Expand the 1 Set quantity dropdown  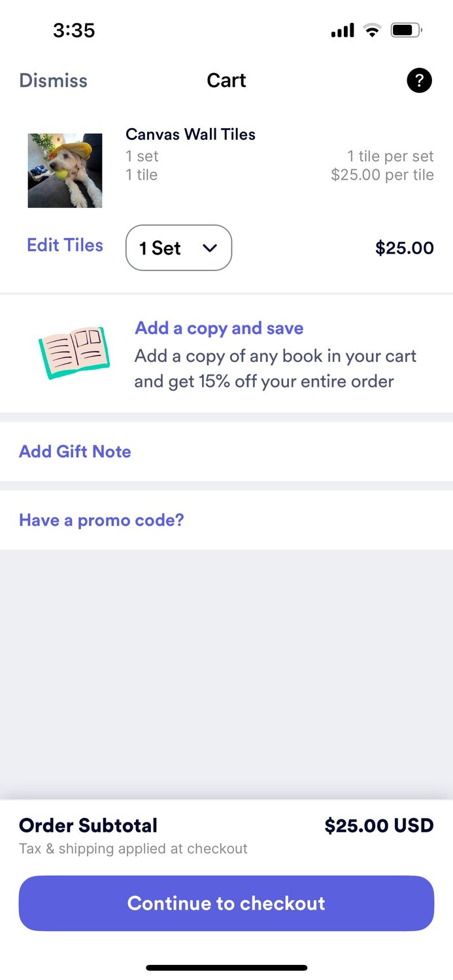[178, 248]
